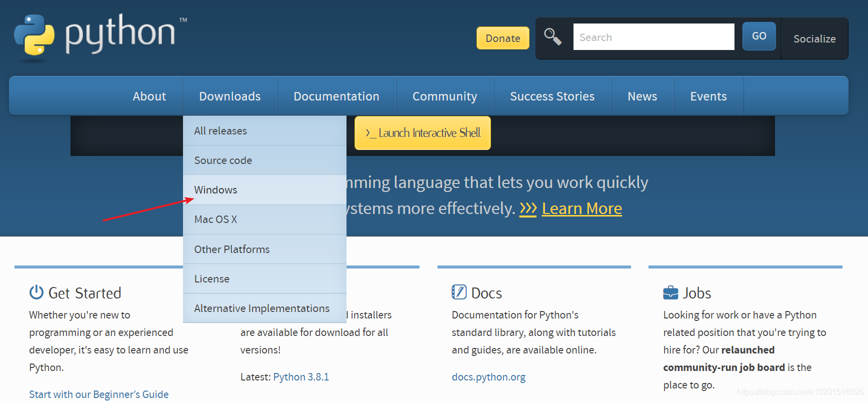This screenshot has width=868, height=401.
Task: Open the Downloads menu
Action: tap(230, 96)
